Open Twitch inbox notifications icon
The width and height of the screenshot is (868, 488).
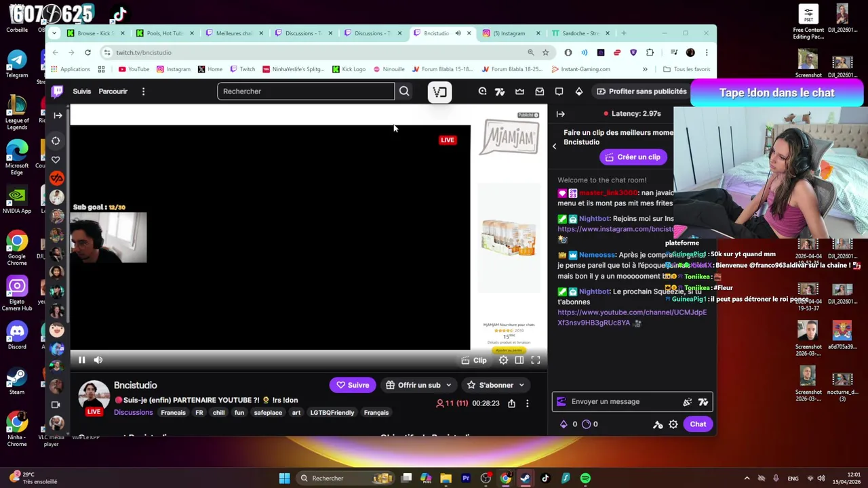539,91
